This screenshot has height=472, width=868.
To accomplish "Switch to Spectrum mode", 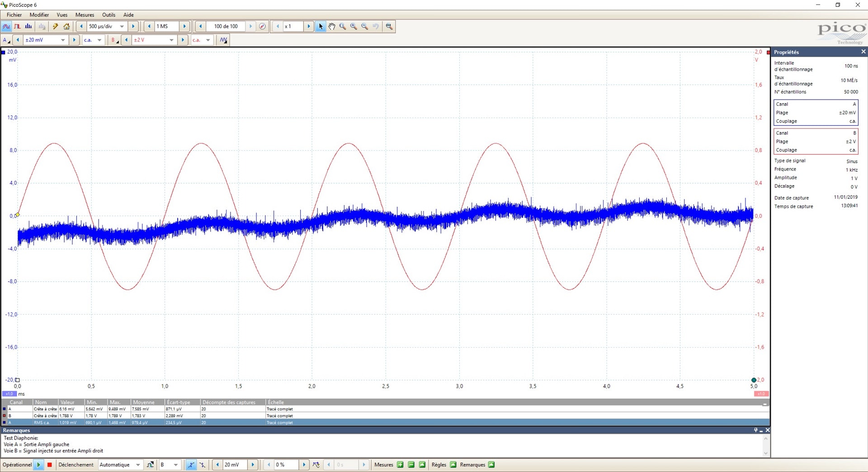I will [28, 26].
